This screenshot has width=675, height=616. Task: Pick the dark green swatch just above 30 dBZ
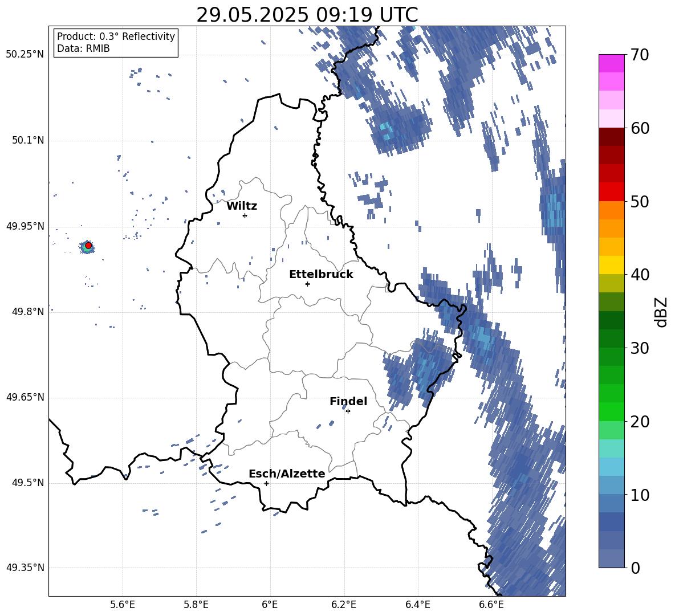tap(611, 338)
